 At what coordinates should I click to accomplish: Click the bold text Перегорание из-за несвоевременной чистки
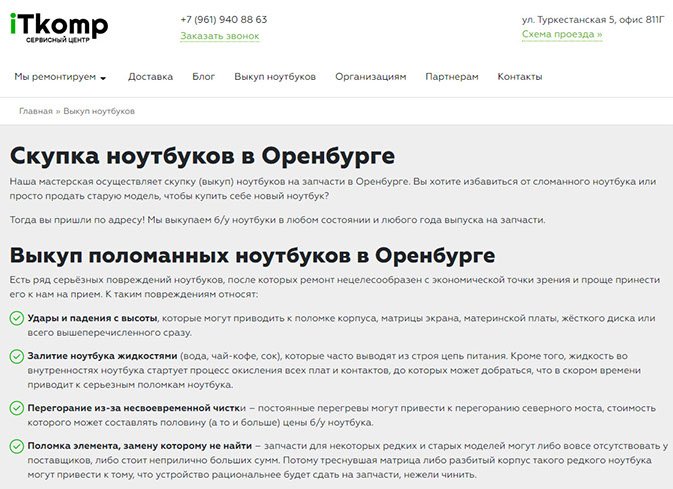tap(136, 408)
